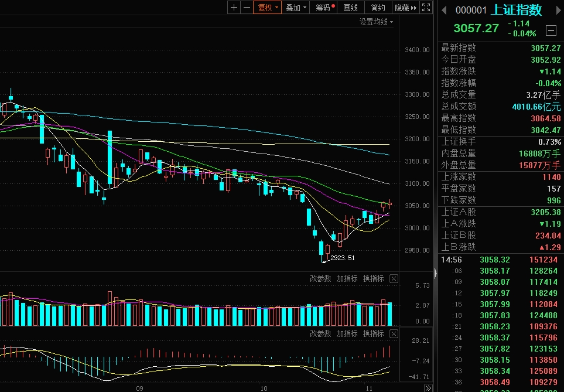This screenshot has height=392, width=564.
Task: Go to previous stock with left arrow
Action: click(x=444, y=10)
